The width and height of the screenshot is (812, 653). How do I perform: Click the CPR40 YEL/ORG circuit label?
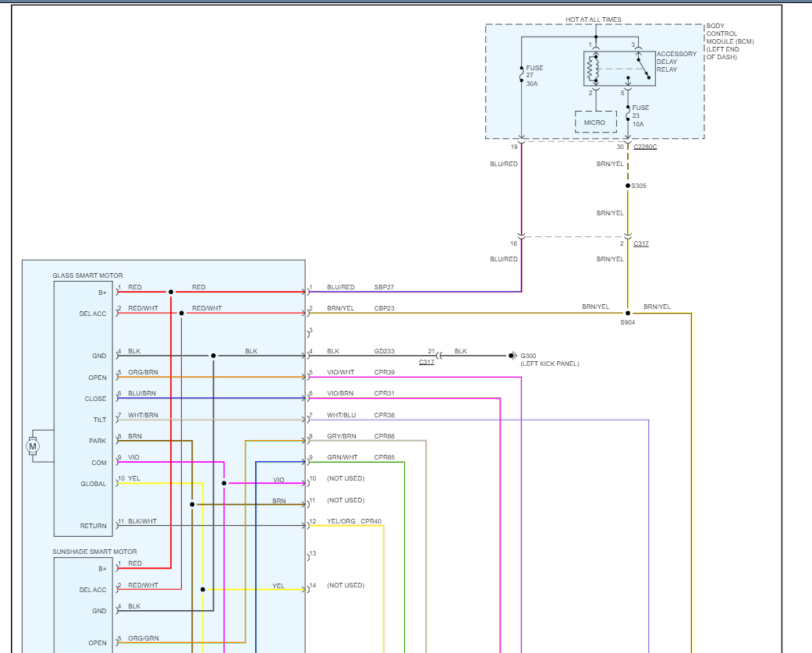[371, 521]
